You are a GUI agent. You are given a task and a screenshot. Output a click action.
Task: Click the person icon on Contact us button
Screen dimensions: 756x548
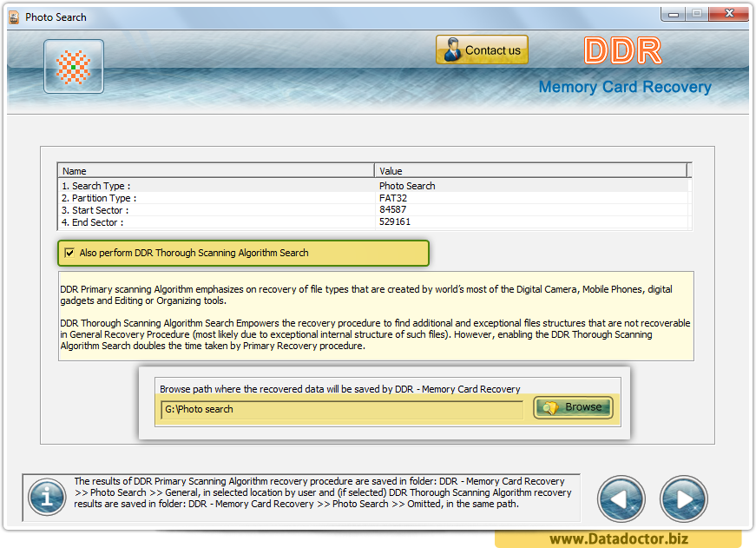(x=452, y=50)
